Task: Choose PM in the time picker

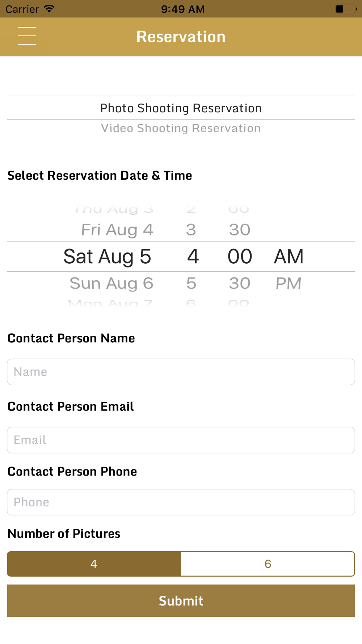Action: click(x=289, y=283)
